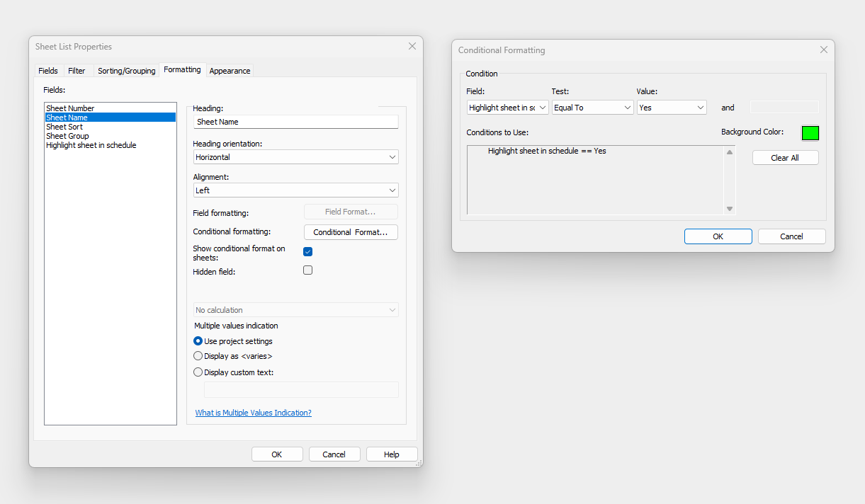Open the No calculation dropdown
Viewport: 865px width, 504px height.
tap(296, 310)
